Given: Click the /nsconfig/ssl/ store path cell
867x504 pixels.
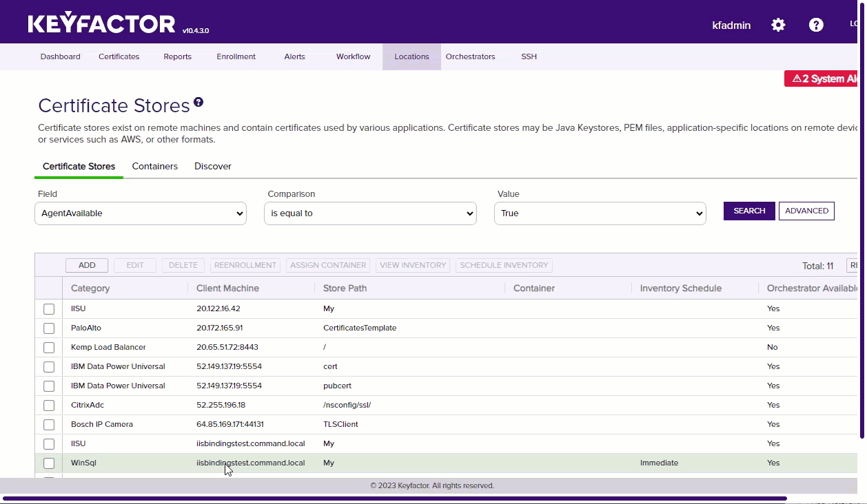Looking at the screenshot, I should [347, 405].
